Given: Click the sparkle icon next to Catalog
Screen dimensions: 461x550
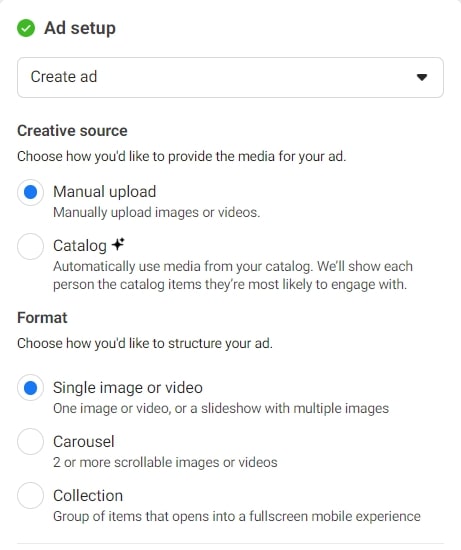Looking at the screenshot, I should point(118,244).
